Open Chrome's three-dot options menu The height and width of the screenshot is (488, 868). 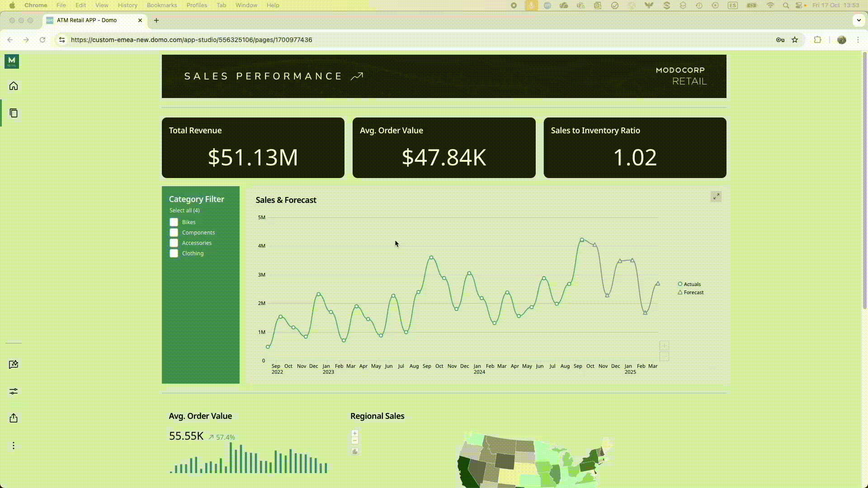(858, 40)
